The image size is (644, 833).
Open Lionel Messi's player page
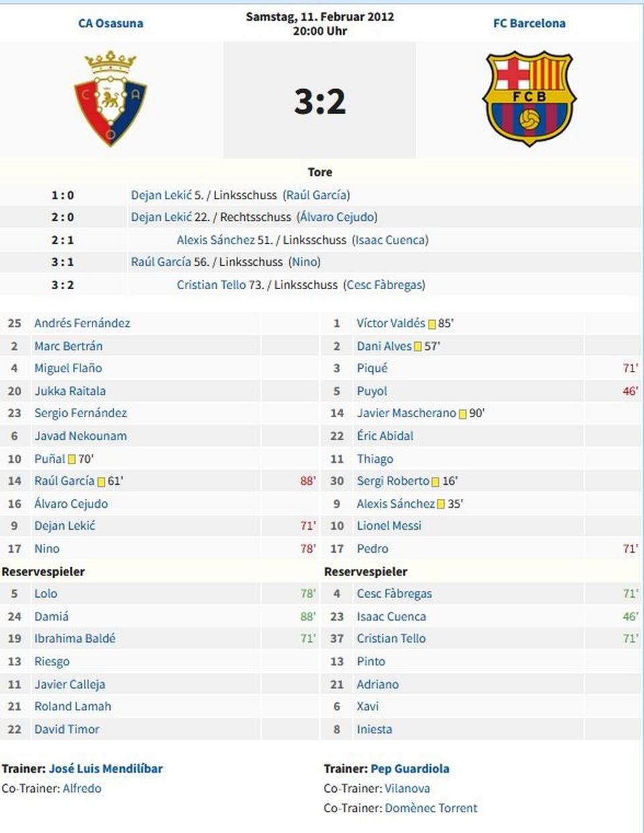point(389,526)
